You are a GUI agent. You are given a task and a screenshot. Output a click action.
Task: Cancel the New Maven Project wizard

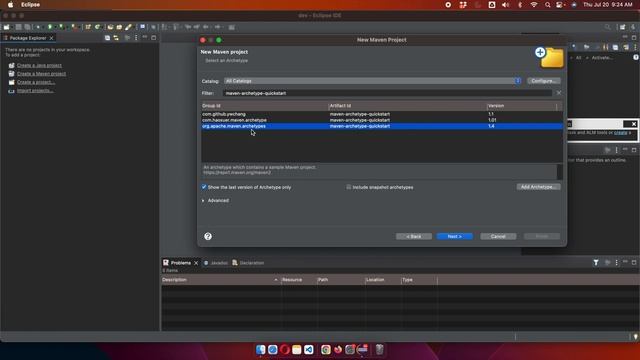tap(498, 236)
